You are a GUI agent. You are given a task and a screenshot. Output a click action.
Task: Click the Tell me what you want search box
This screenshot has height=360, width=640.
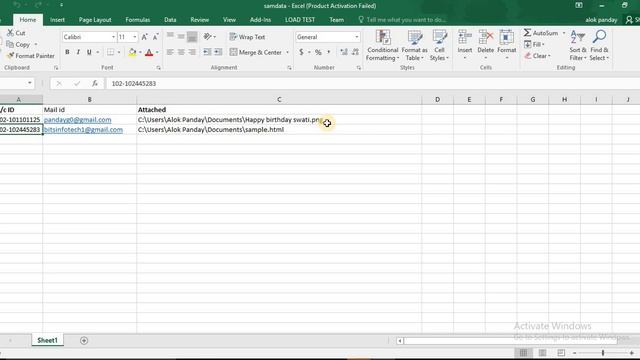(x=402, y=20)
